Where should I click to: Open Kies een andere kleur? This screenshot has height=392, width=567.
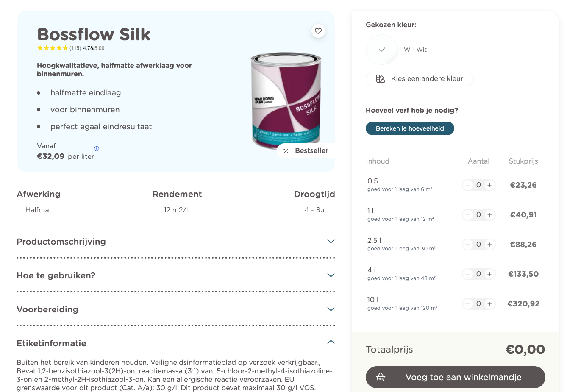(x=419, y=79)
